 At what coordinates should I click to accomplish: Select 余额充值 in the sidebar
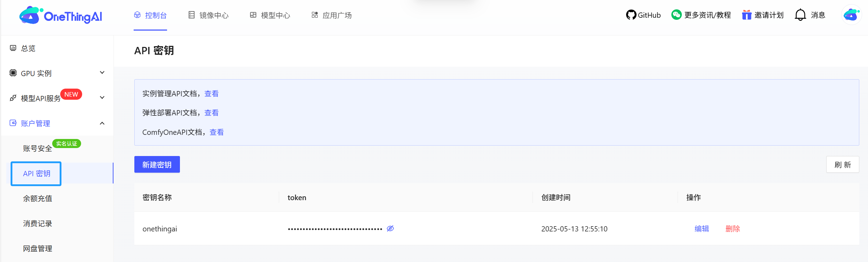pos(38,198)
